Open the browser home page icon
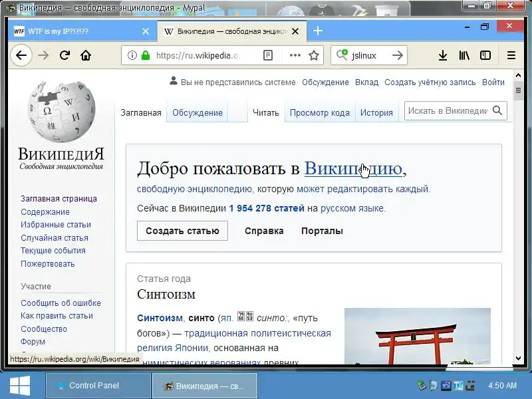Image resolution: width=532 pixels, height=399 pixels. [86, 55]
